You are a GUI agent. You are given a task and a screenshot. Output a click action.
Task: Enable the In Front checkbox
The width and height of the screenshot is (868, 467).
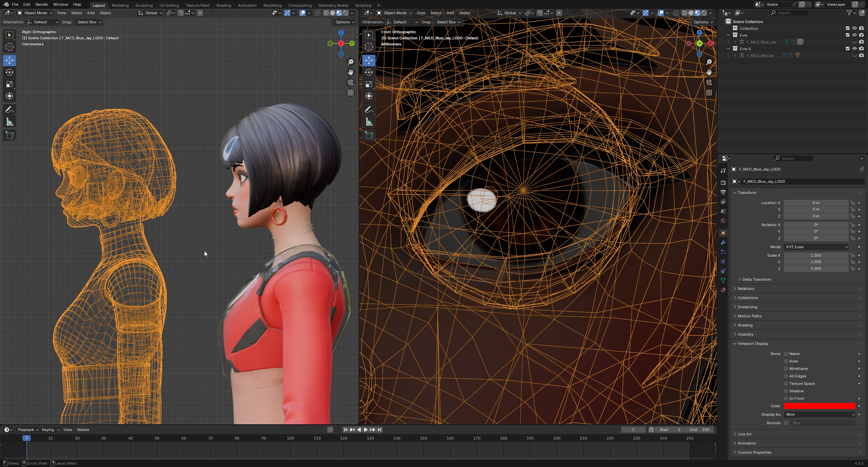(786, 398)
